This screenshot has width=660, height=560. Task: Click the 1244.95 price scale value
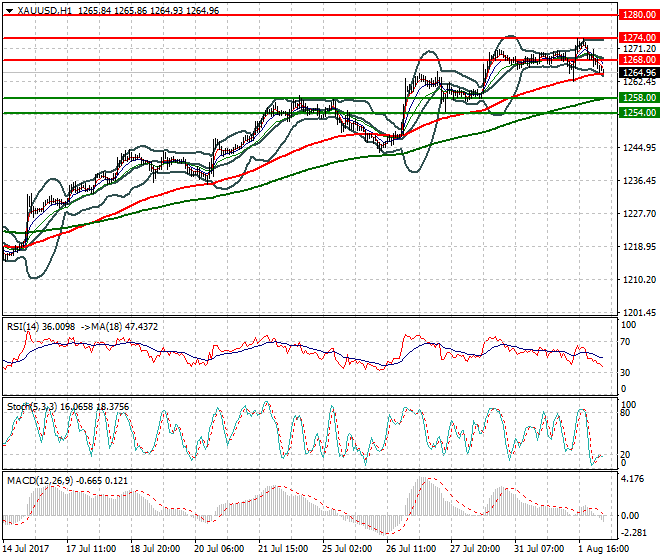coord(639,148)
